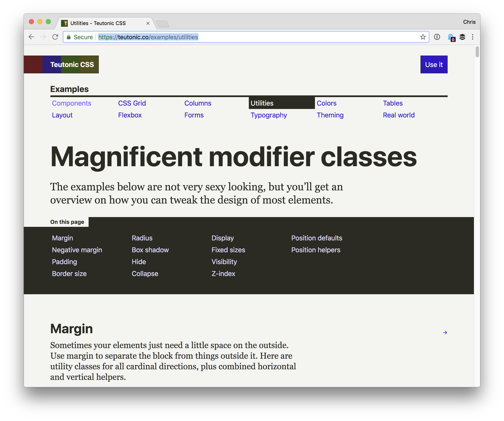Click the Use it button
The image size is (504, 421).
tap(434, 64)
